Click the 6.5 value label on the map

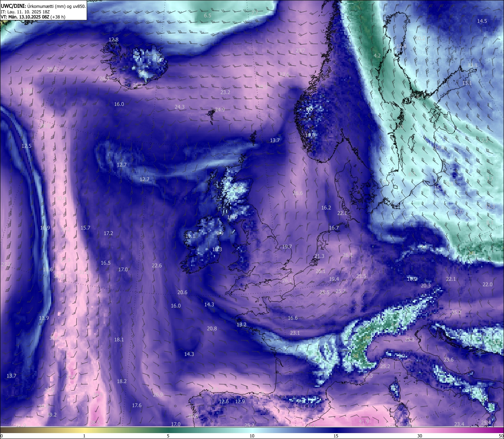[x=208, y=15]
